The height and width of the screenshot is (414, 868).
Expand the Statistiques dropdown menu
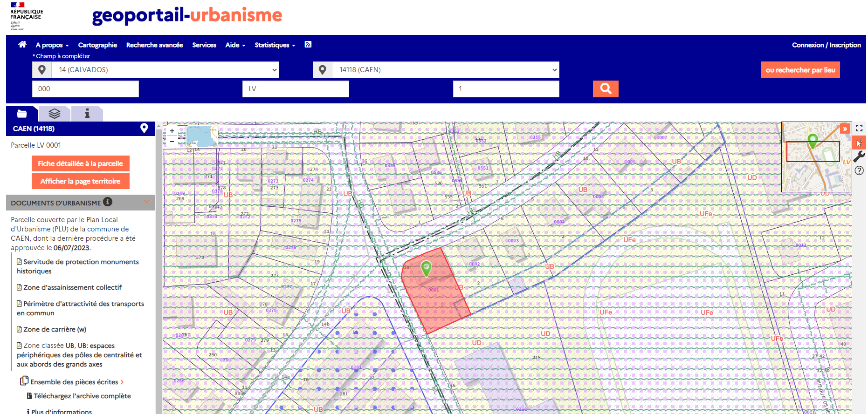[x=275, y=45]
